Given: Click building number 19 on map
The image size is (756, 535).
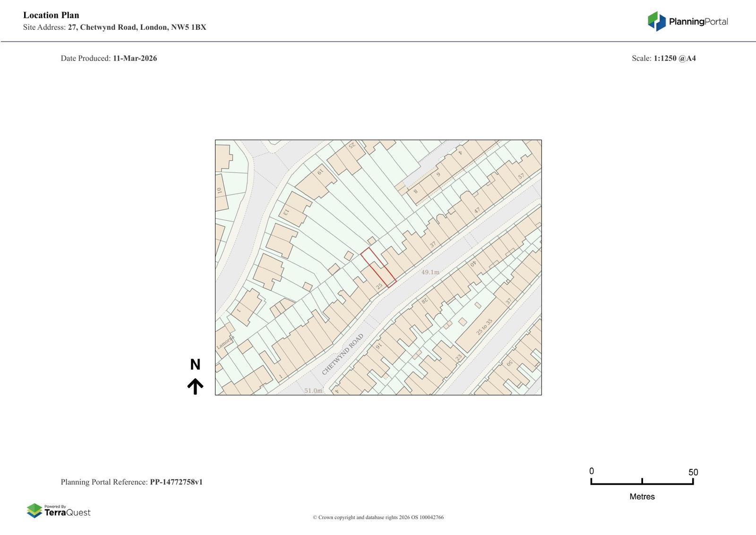Looking at the screenshot, I should pyautogui.click(x=320, y=172).
